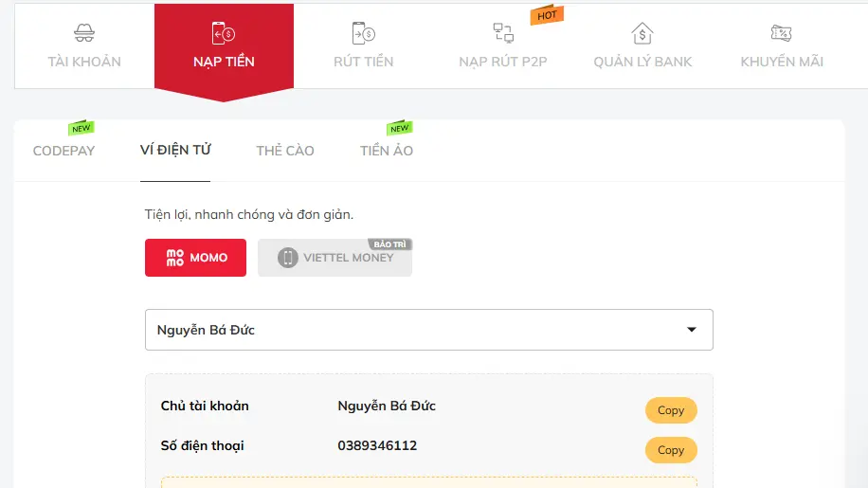Click the Số điện thoại label
Screen dimensions: 868x488
[202, 446]
